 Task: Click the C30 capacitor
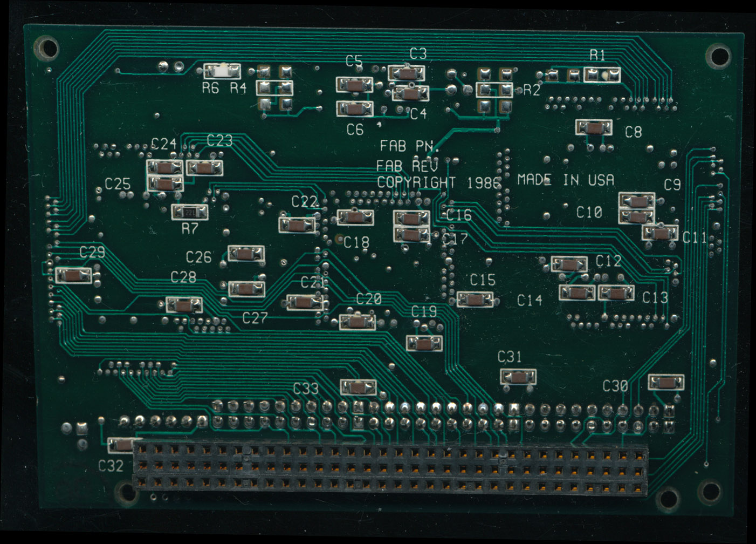point(665,383)
